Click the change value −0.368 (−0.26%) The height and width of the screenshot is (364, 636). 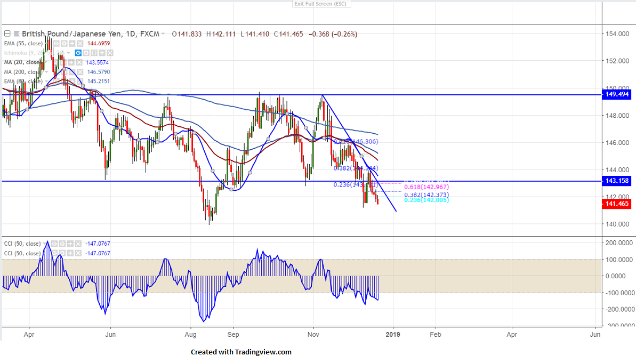pyautogui.click(x=333, y=34)
